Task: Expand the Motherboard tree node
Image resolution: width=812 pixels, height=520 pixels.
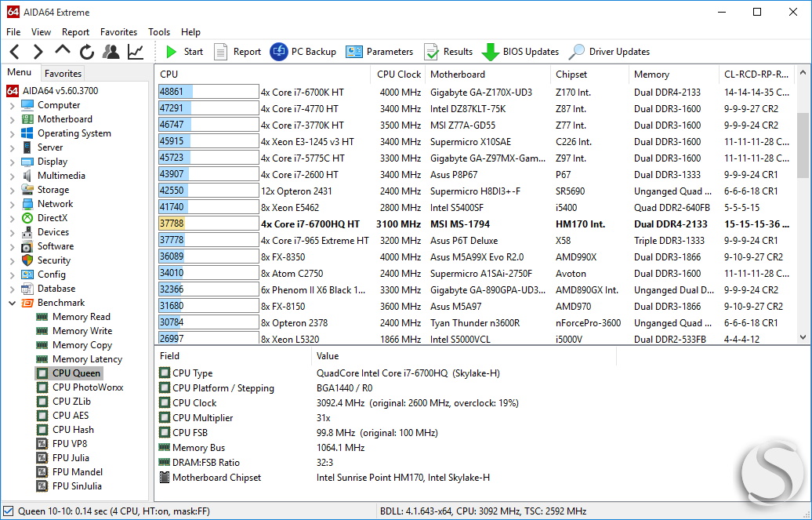Action: (12, 119)
